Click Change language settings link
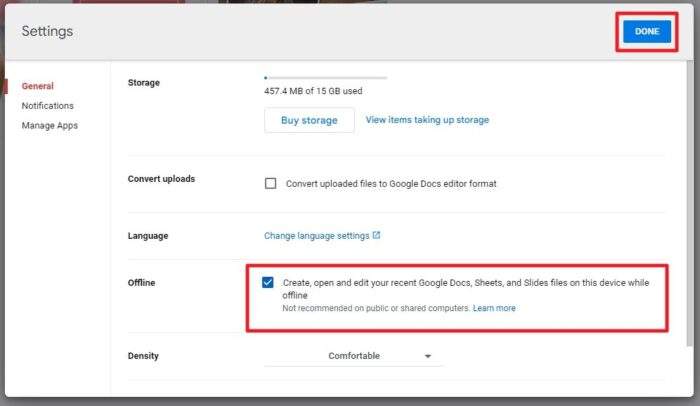700x406 pixels. pos(317,235)
